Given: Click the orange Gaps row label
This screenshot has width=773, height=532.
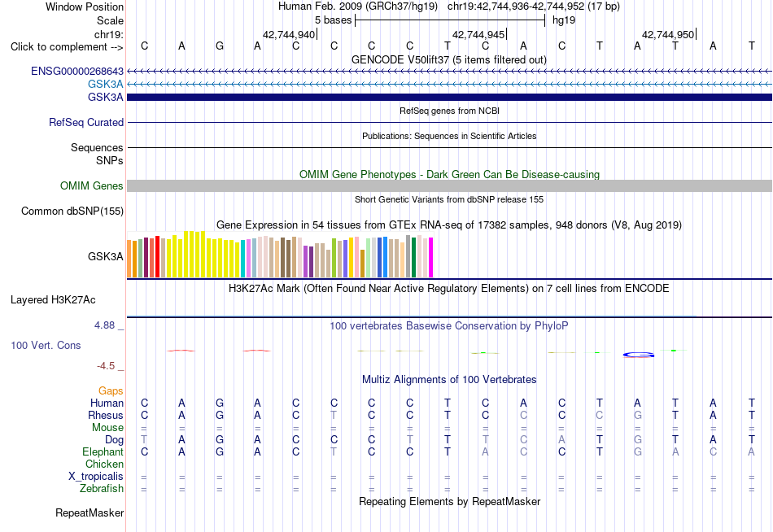Looking at the screenshot, I should tap(111, 391).
